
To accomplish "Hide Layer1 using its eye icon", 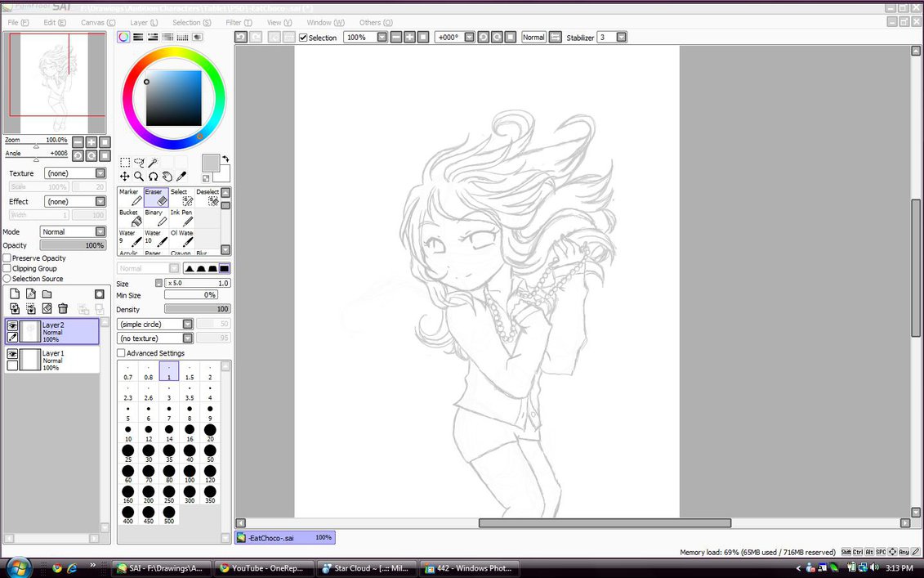I will [12, 354].
